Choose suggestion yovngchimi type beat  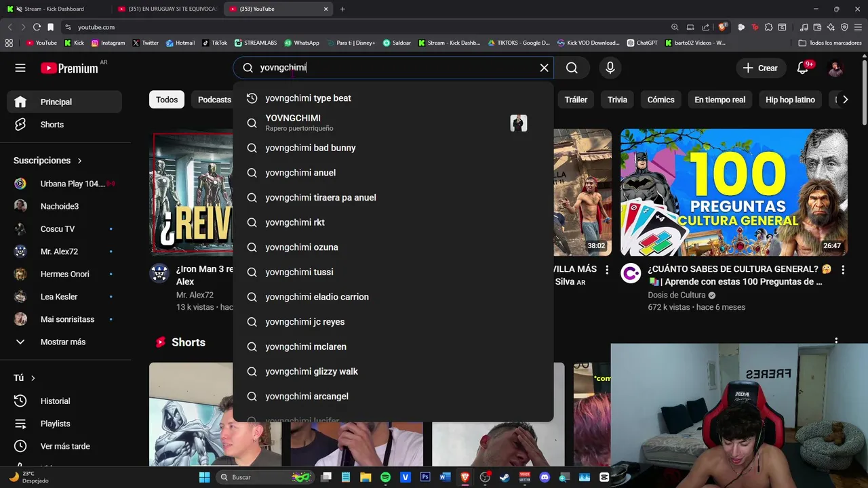pyautogui.click(x=393, y=98)
